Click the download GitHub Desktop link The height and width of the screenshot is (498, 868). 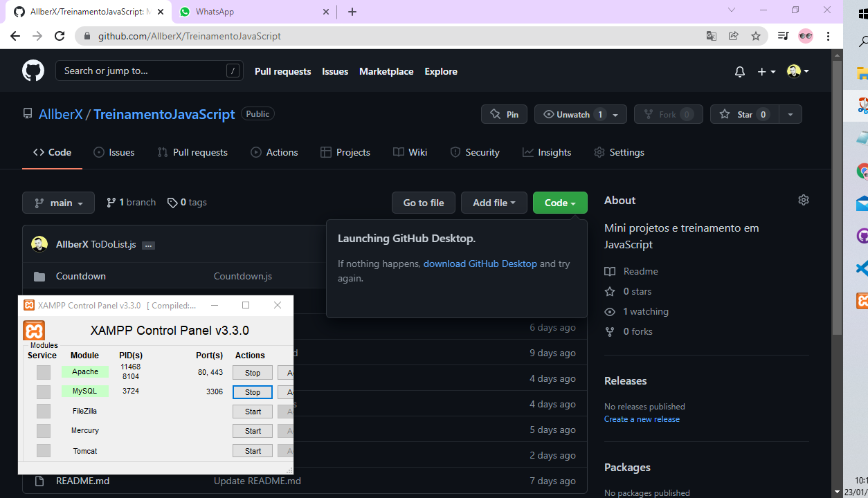[480, 264]
